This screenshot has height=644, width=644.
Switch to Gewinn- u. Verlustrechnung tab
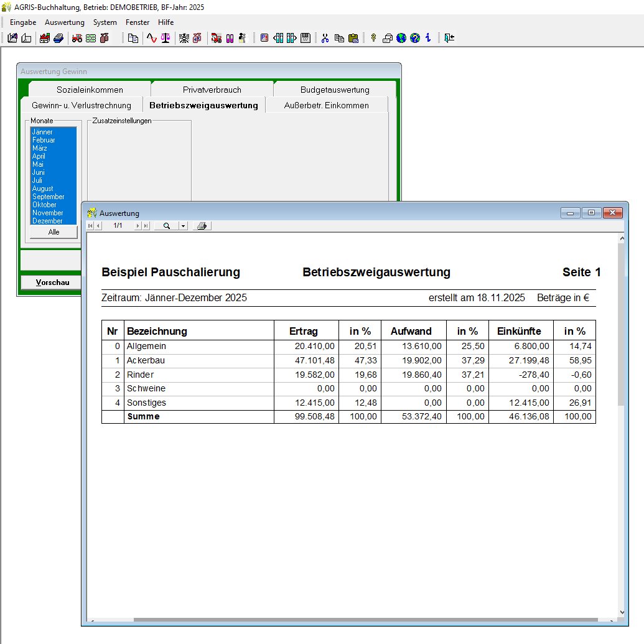82,105
